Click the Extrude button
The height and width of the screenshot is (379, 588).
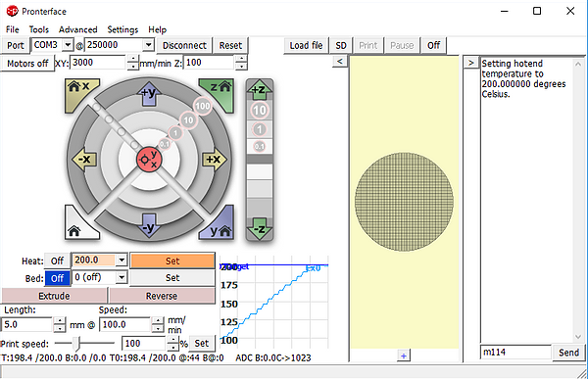54,296
